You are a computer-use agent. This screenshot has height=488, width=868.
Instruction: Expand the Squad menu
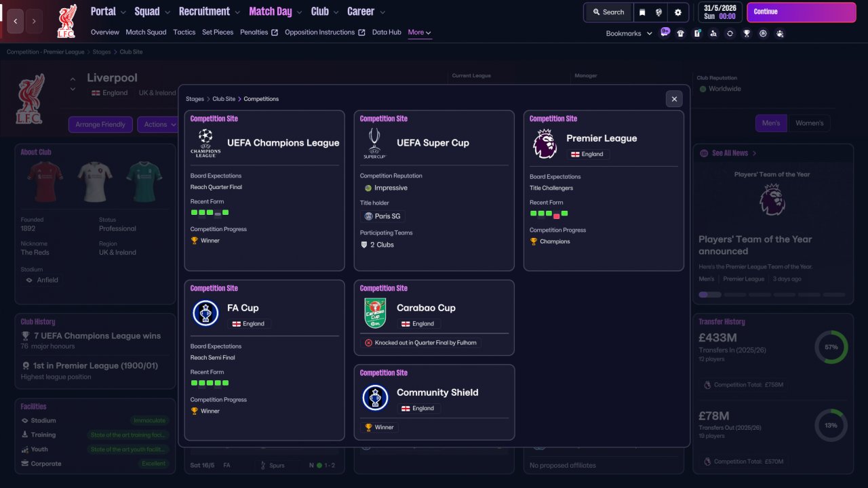pyautogui.click(x=153, y=12)
